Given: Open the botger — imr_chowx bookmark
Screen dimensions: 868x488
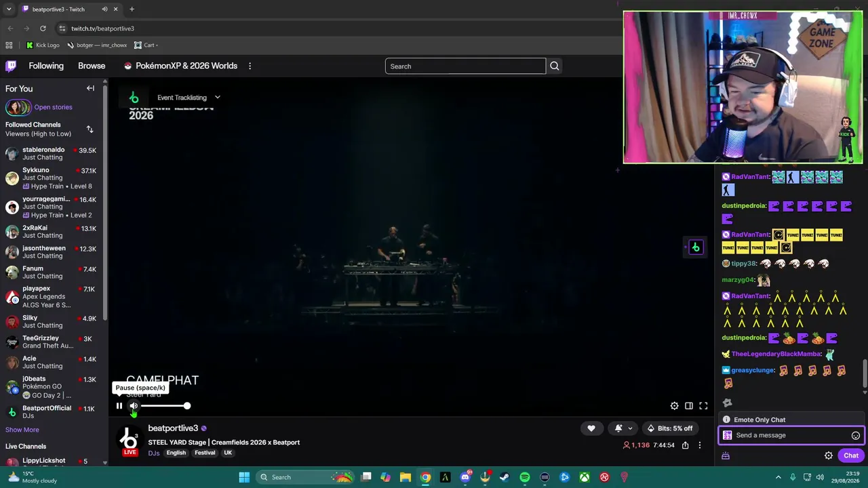Looking at the screenshot, I should tap(97, 45).
